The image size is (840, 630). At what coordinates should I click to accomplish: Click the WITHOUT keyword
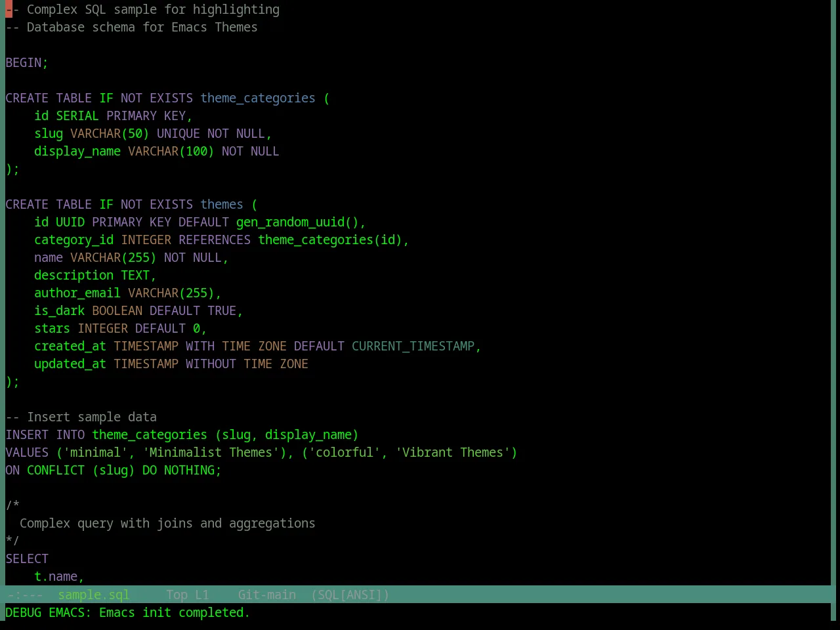click(x=211, y=364)
